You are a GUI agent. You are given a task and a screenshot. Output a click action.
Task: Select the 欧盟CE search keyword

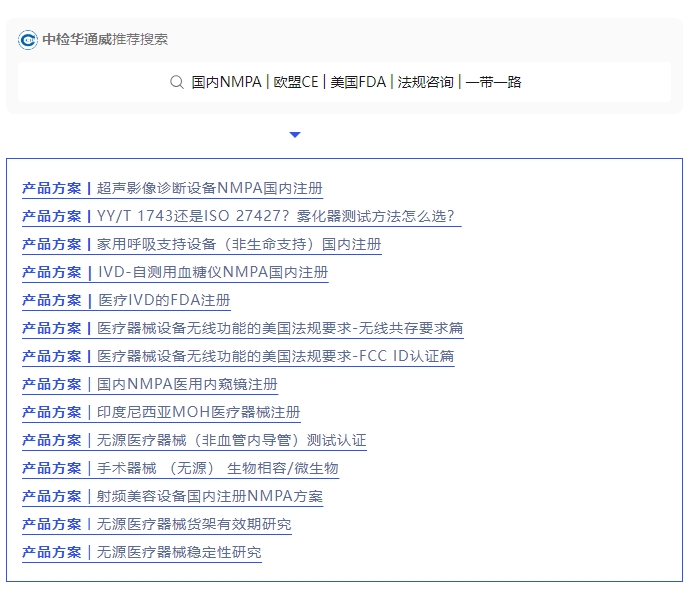pos(296,82)
